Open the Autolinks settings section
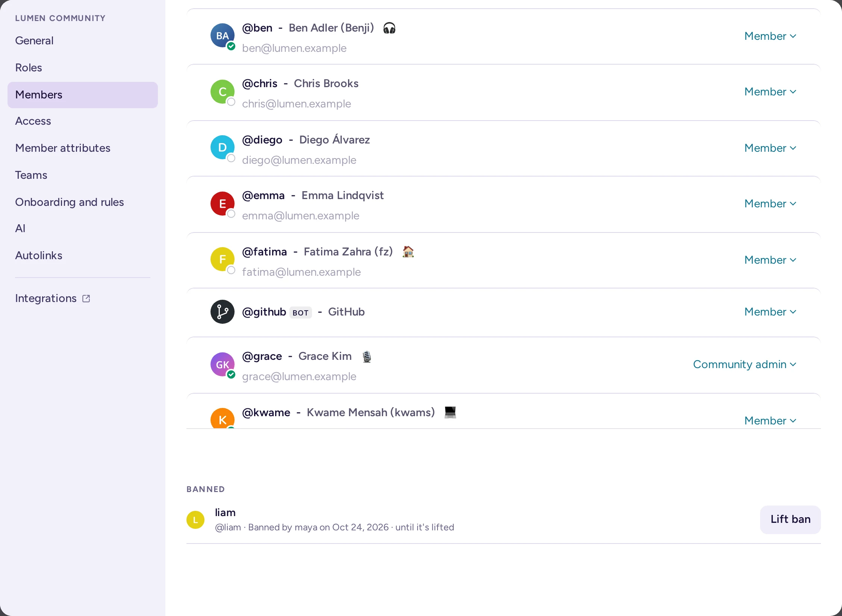The width and height of the screenshot is (842, 616). [x=83, y=255]
